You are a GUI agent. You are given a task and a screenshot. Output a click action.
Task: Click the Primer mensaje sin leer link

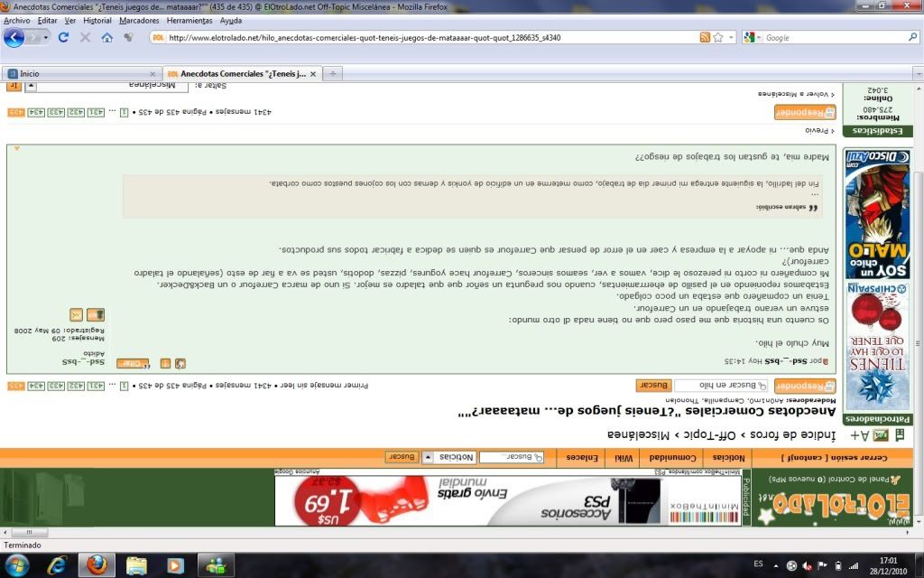[324, 386]
